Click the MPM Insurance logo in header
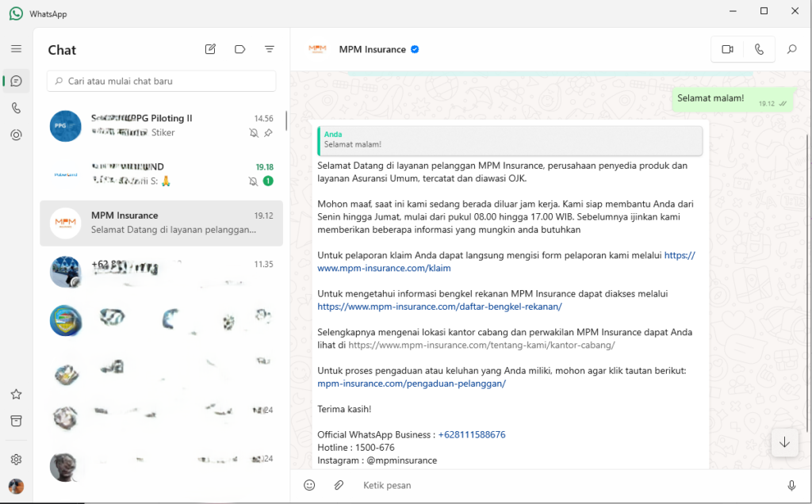Image resolution: width=812 pixels, height=504 pixels. (317, 49)
